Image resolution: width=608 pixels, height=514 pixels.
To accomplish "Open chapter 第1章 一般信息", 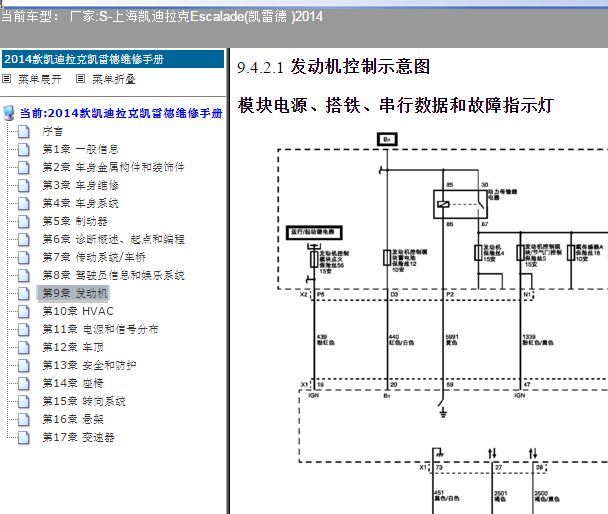I will coord(80,149).
